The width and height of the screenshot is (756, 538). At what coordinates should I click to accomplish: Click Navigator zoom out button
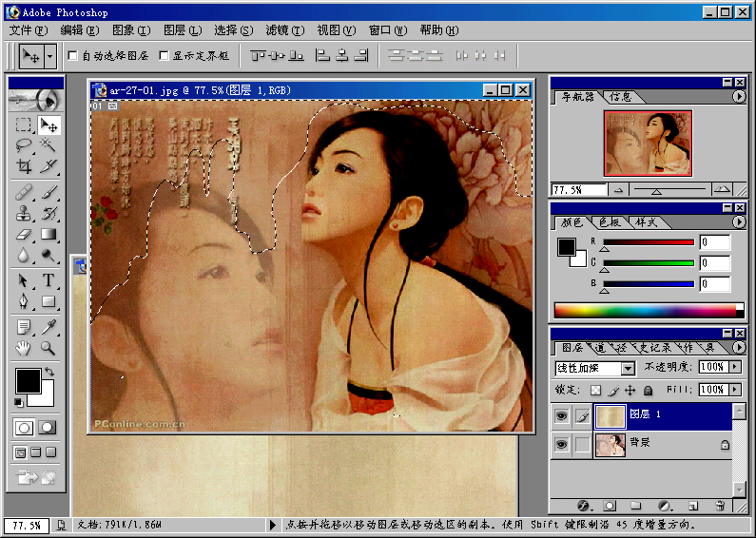619,190
